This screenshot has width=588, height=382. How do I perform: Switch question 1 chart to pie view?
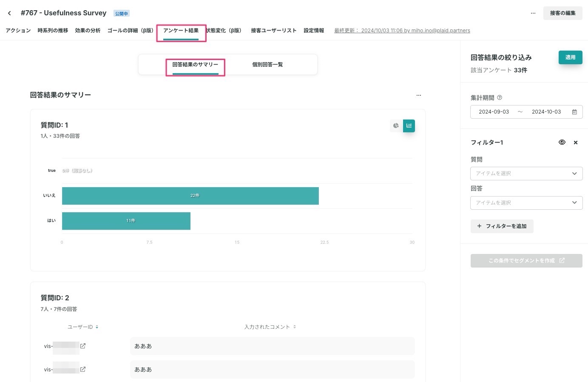point(396,125)
